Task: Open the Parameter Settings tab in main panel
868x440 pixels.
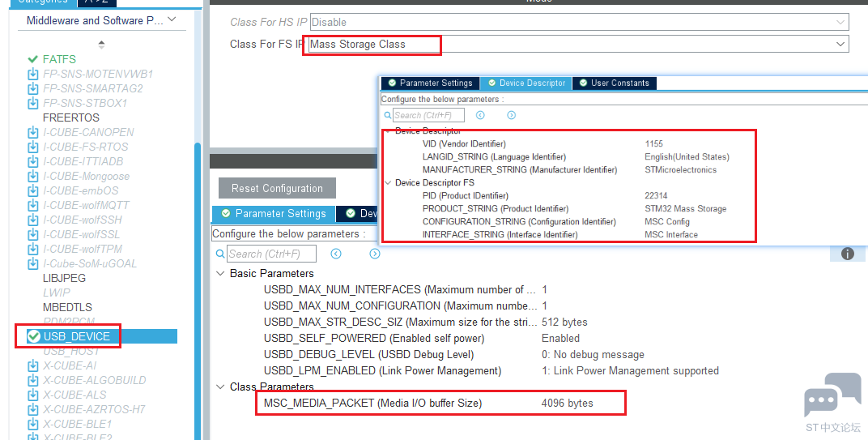Action: (274, 213)
